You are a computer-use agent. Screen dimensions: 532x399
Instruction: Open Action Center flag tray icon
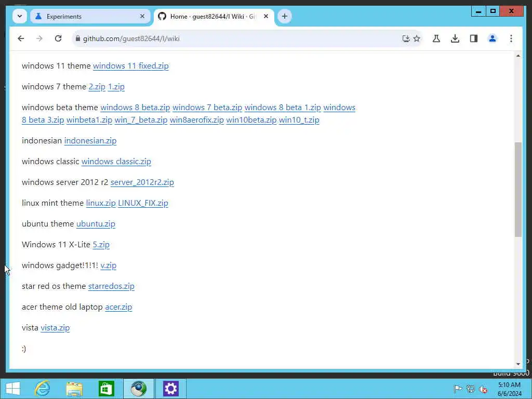458,389
